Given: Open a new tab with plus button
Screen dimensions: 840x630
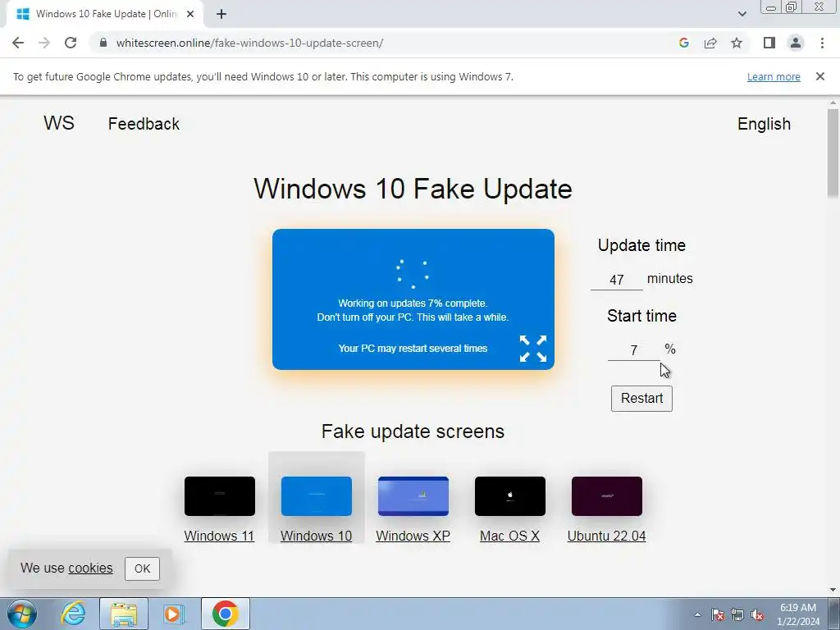Looking at the screenshot, I should pyautogui.click(x=221, y=14).
